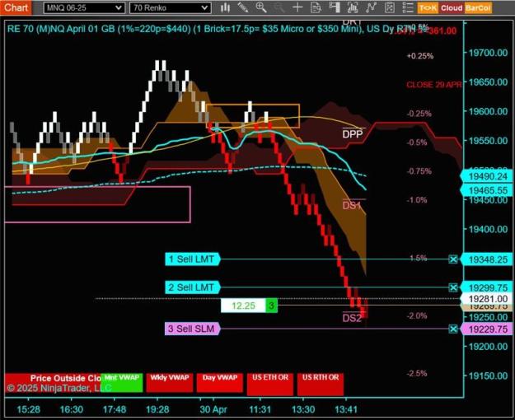Click the 19465.55 price marker

tap(488, 190)
